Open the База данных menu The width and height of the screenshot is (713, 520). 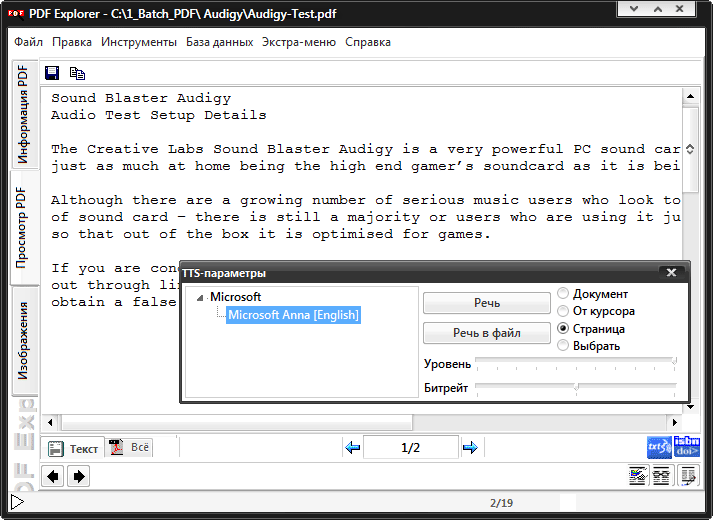tap(220, 42)
